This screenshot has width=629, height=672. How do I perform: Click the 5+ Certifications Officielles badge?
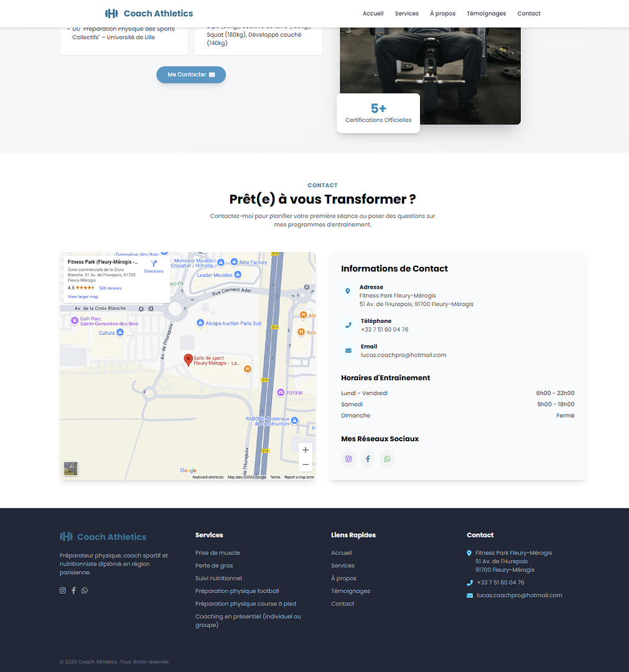(378, 113)
